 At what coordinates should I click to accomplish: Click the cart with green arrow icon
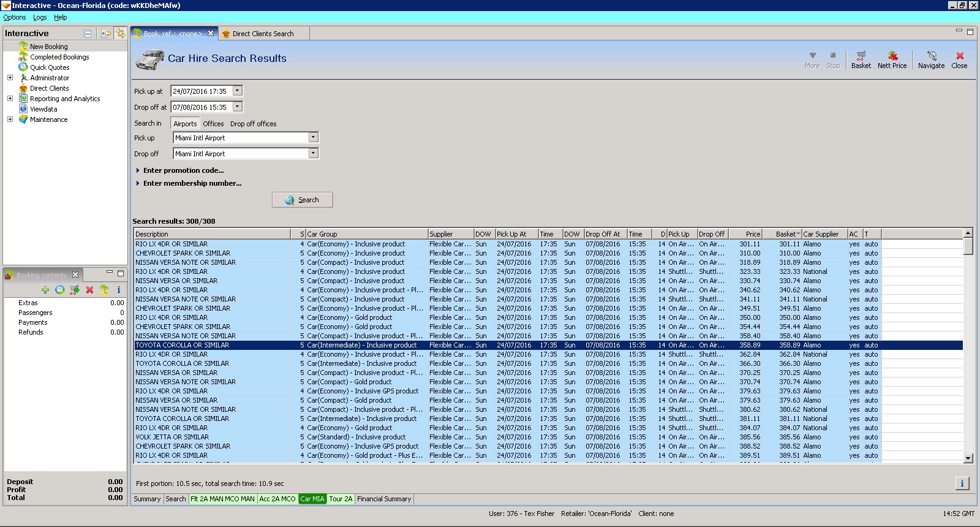75,290
